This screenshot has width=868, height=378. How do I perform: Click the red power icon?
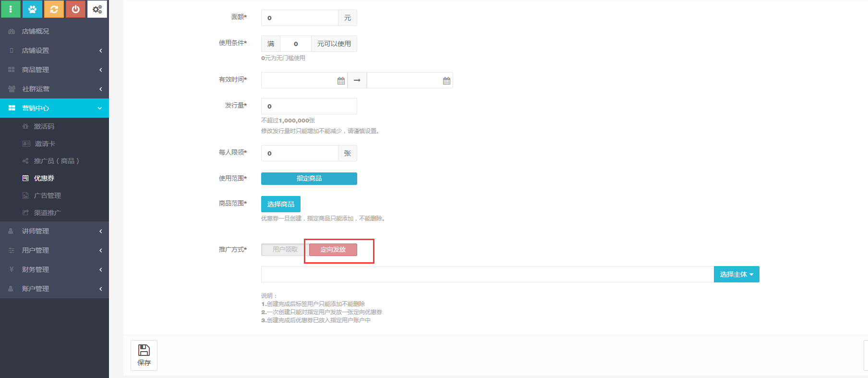[75, 9]
